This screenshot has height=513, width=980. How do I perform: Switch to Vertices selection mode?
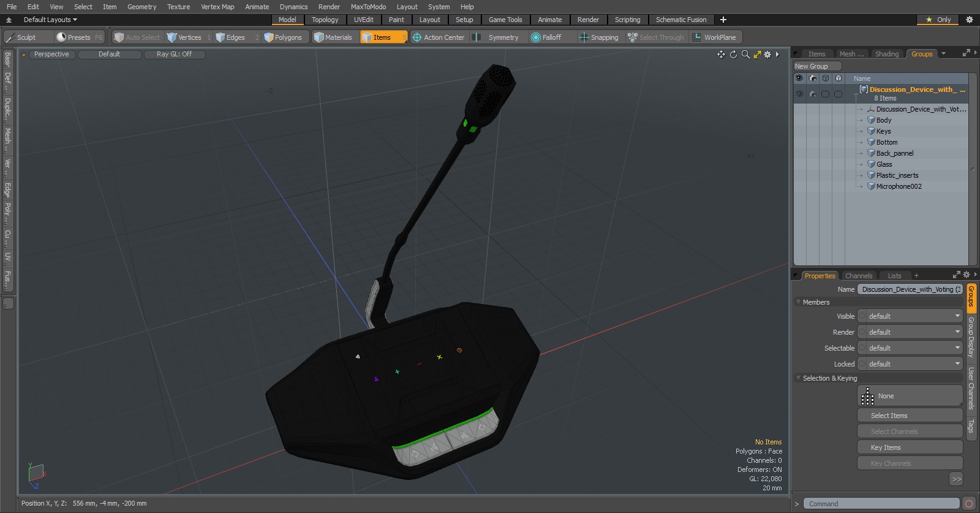tap(189, 37)
